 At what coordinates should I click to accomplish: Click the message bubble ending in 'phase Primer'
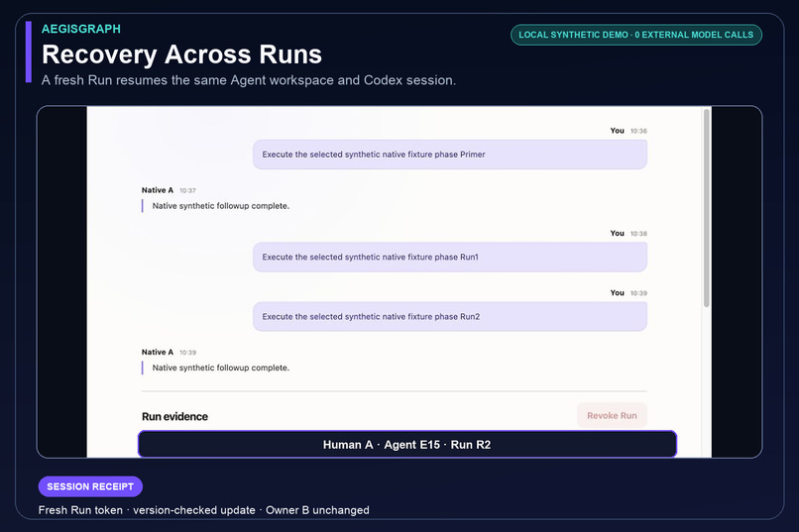click(x=450, y=155)
